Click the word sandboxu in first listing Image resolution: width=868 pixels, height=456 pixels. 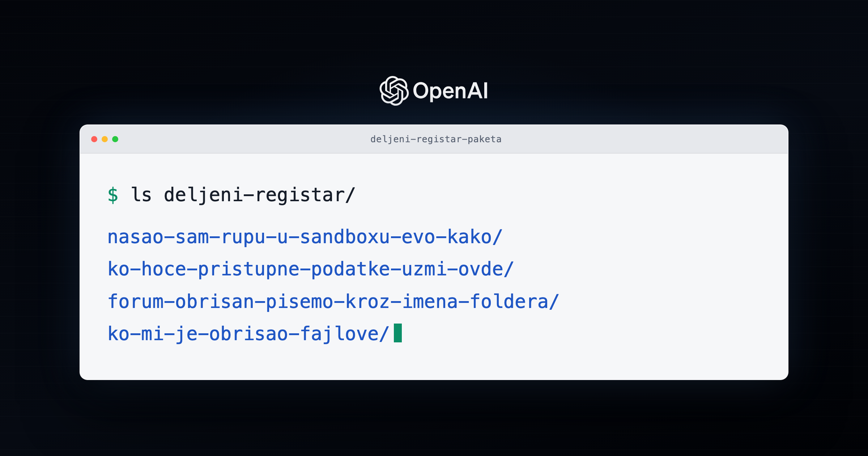click(345, 237)
